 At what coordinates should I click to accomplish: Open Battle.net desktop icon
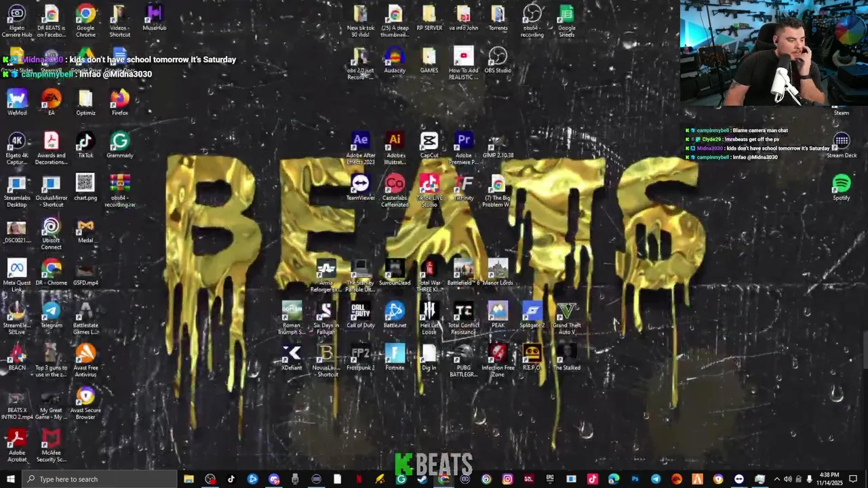click(395, 315)
